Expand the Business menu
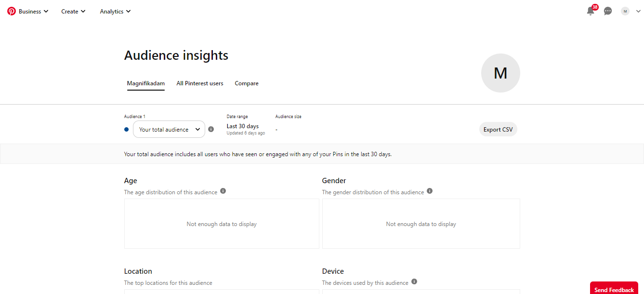The width and height of the screenshot is (644, 294). click(34, 12)
